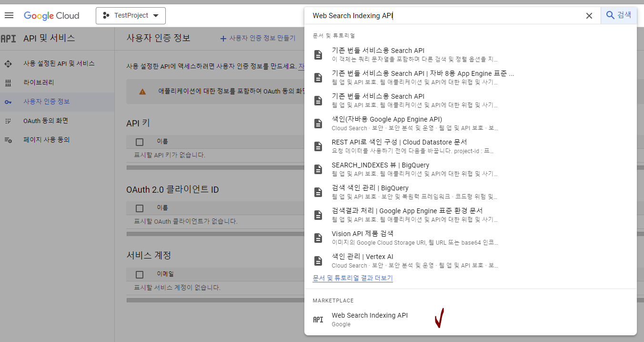Click the OAuth 동의 화면 icon

(8, 121)
